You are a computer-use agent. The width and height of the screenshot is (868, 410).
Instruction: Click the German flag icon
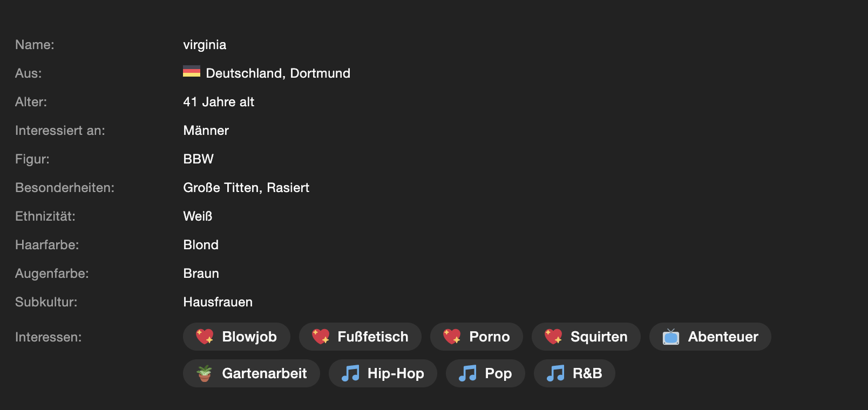[x=192, y=72]
